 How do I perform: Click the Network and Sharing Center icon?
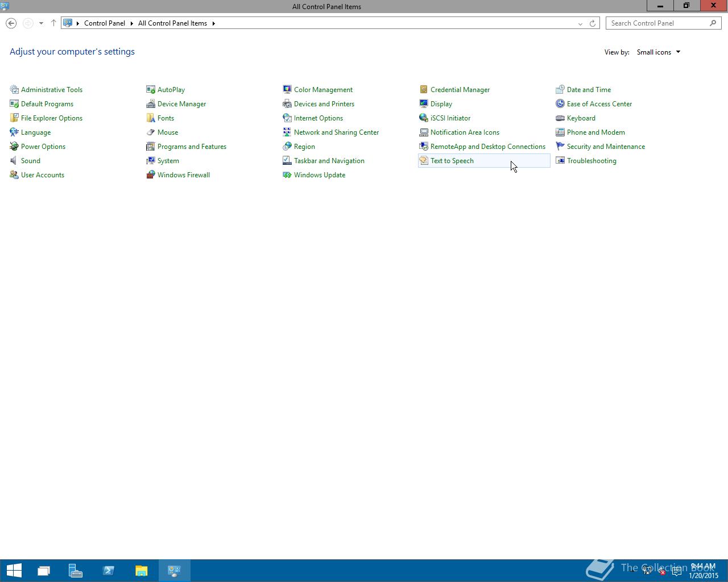[x=287, y=132]
